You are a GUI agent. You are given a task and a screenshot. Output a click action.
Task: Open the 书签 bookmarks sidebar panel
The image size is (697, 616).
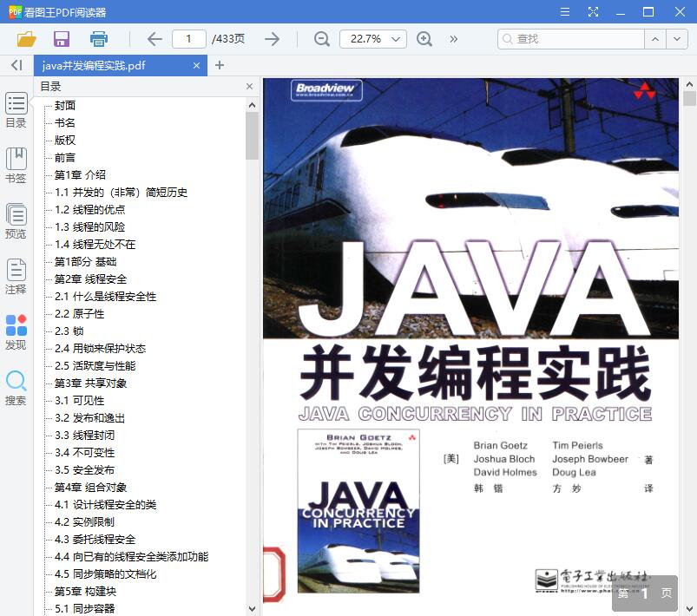[16, 166]
